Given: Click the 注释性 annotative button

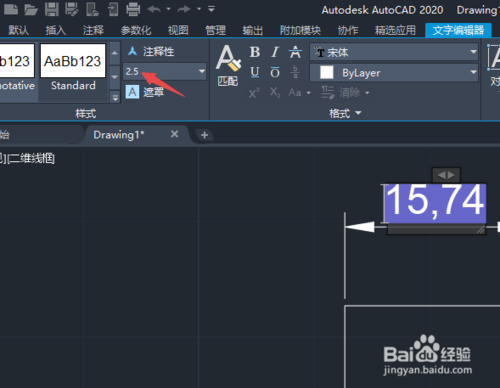Looking at the screenshot, I should tap(151, 52).
